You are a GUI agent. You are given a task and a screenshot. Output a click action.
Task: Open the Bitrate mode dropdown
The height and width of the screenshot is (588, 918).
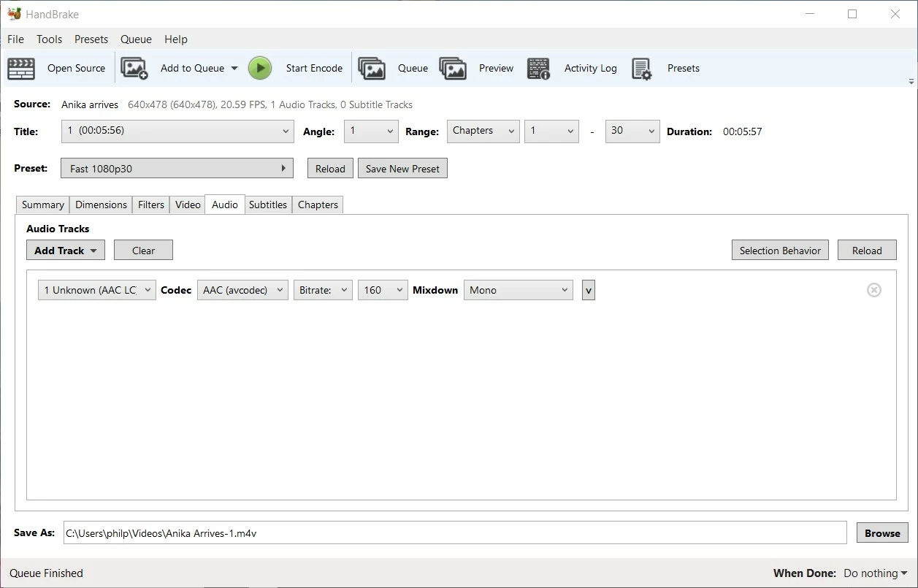[323, 290]
